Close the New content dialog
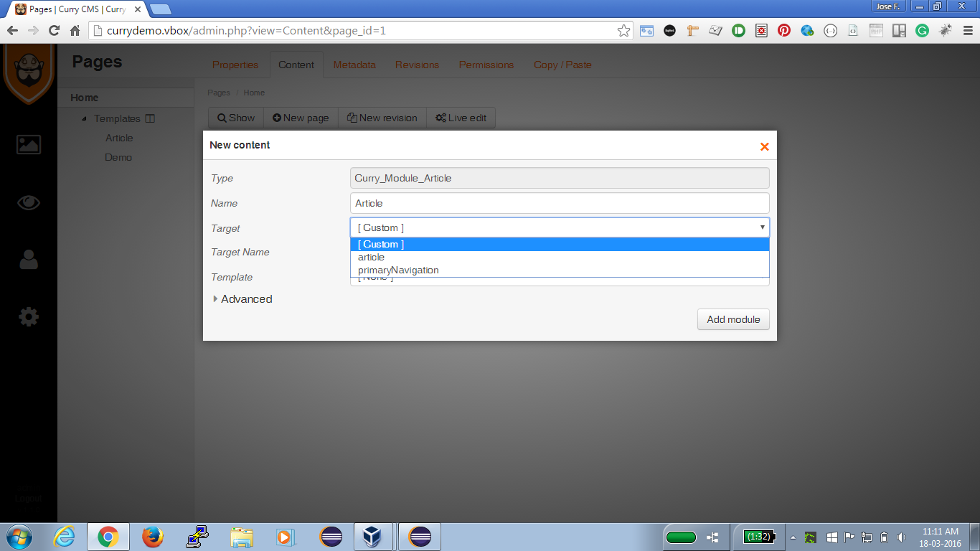Screen dimensions: 980x551 pos(764,146)
